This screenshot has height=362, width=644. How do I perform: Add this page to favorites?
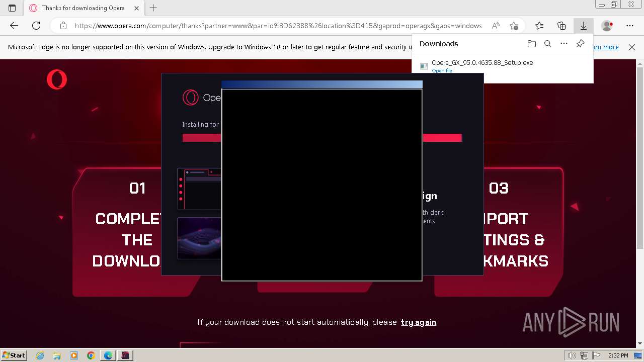(x=514, y=26)
